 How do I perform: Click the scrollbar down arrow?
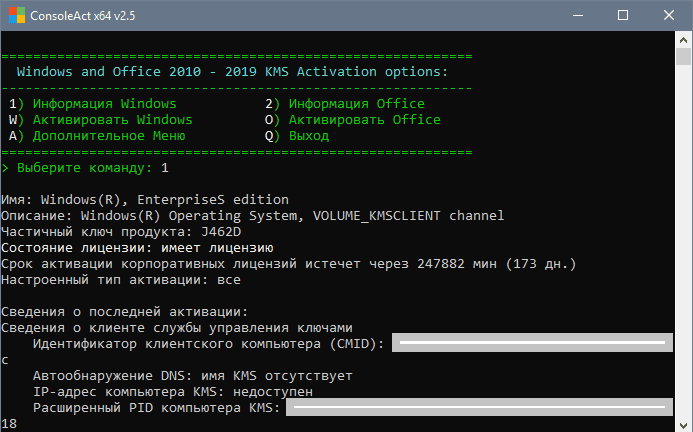click(x=685, y=423)
